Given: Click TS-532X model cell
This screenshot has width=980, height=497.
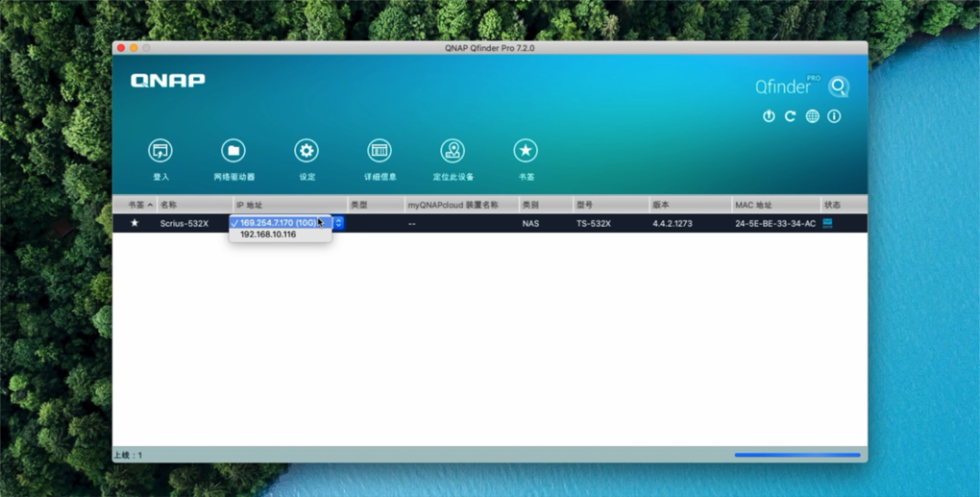Looking at the screenshot, I should [593, 223].
